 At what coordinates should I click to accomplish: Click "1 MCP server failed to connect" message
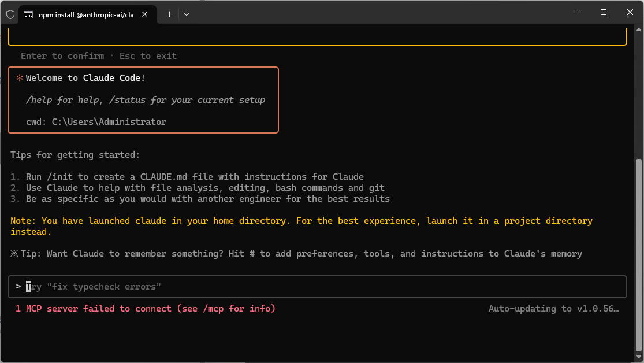pyautogui.click(x=146, y=308)
